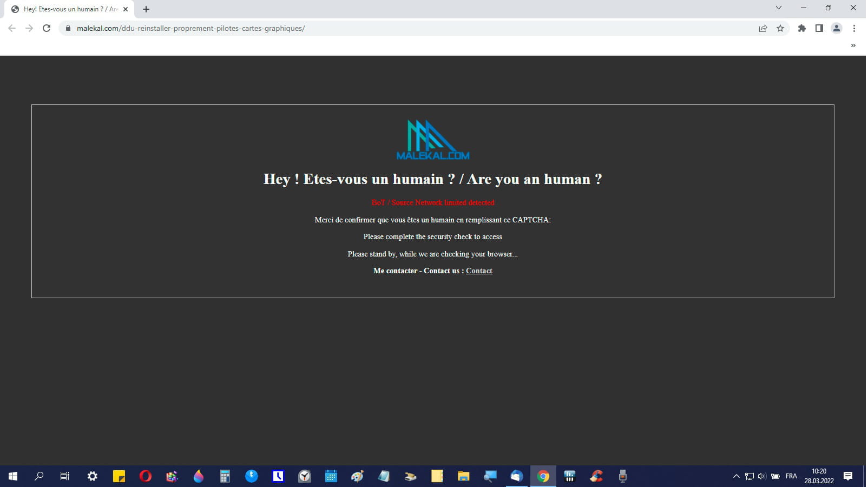The height and width of the screenshot is (487, 868).
Task: Close the 'Etes-vous un humain' tab
Action: tap(126, 9)
